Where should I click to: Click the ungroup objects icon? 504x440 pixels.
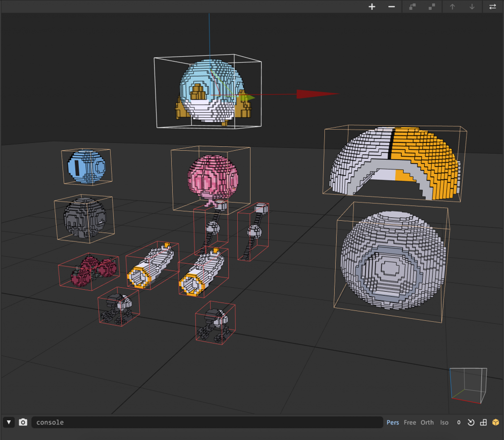tap(432, 7)
